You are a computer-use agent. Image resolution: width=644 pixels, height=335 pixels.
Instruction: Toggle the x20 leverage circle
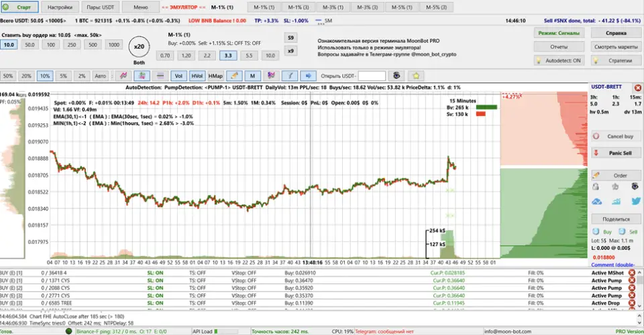pos(139,47)
